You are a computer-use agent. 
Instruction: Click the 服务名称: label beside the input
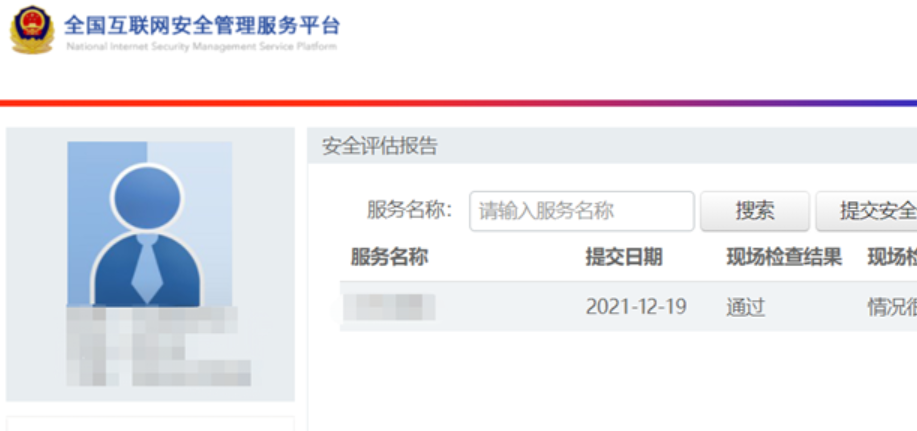tap(410, 211)
